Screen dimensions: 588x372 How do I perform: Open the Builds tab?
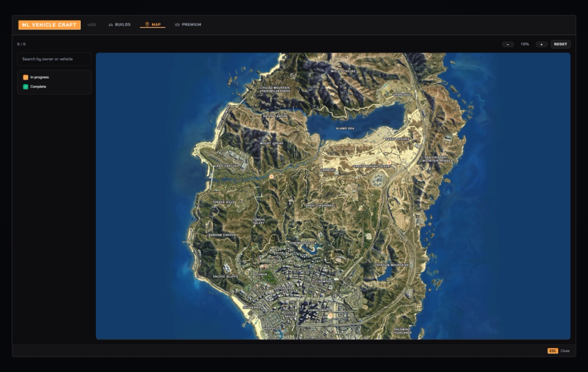click(119, 25)
